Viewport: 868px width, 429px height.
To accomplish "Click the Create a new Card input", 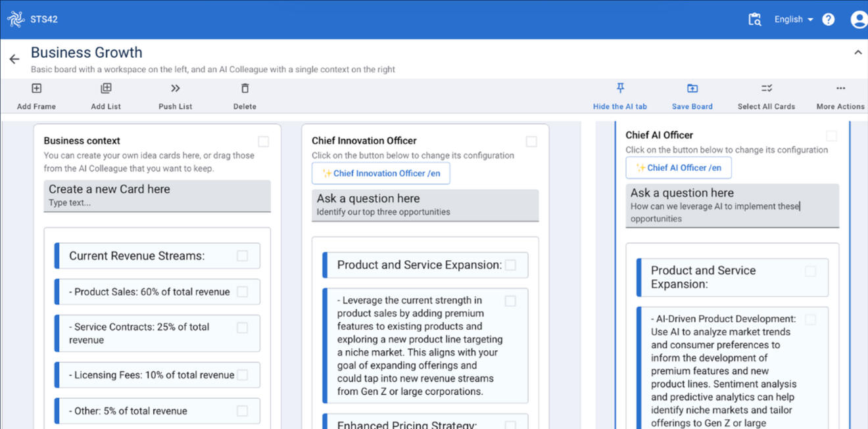I will [157, 196].
